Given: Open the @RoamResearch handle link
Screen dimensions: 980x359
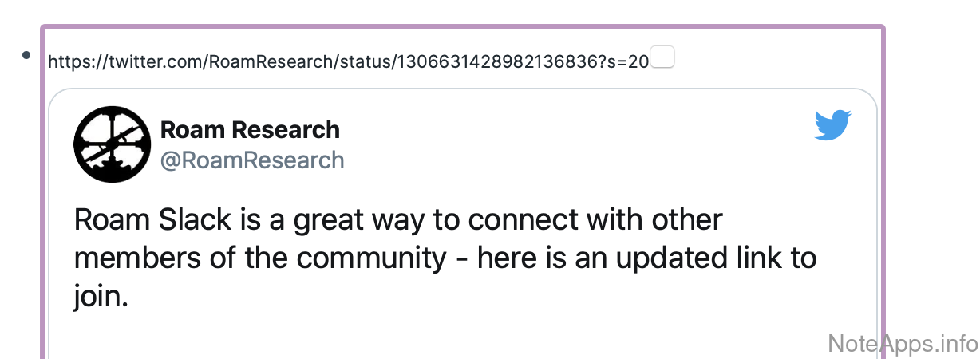Looking at the screenshot, I should pos(252,160).
